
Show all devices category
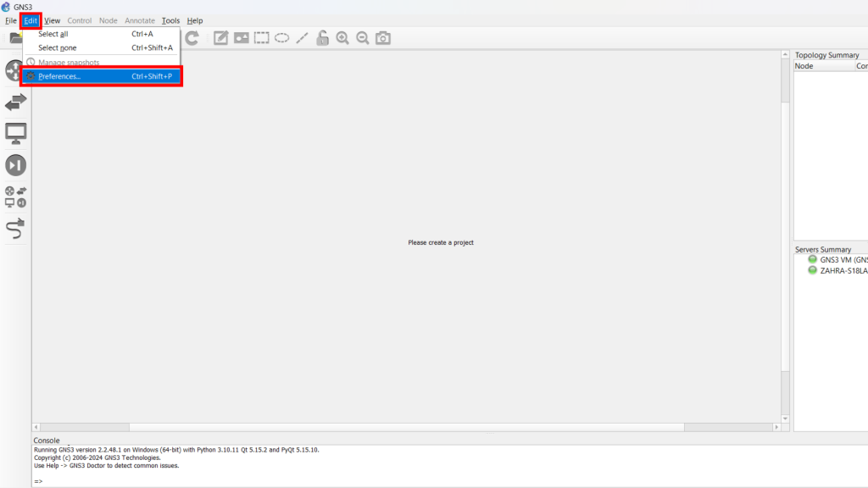[x=15, y=197]
